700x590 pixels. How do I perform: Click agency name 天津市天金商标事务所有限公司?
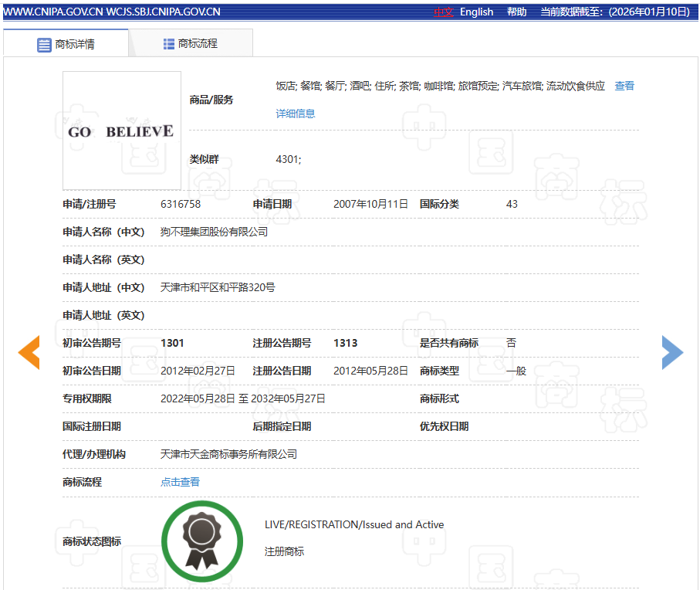[x=228, y=454]
